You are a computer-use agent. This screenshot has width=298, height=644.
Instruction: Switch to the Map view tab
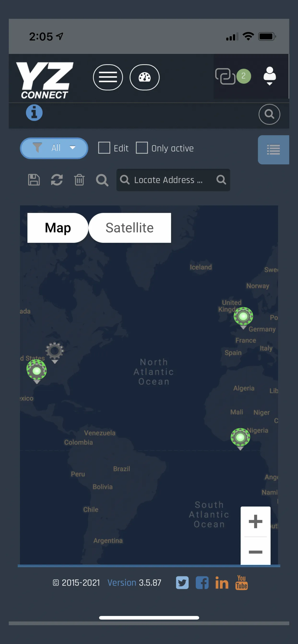tap(58, 228)
